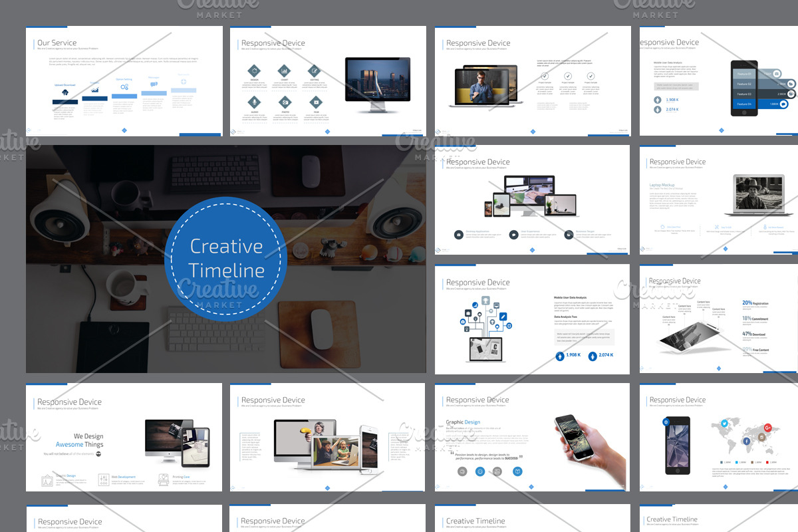
Task: Click the "18% Commitment" statistic
Action: [755, 319]
